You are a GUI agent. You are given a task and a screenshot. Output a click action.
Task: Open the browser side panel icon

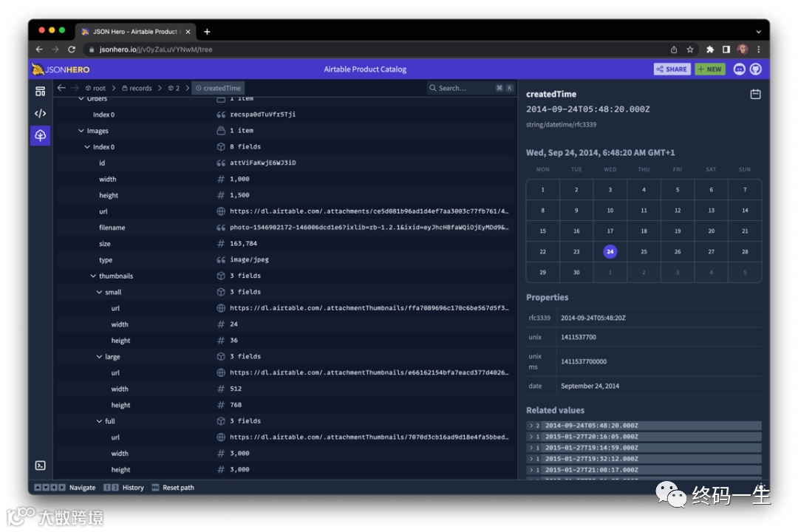[x=726, y=50]
